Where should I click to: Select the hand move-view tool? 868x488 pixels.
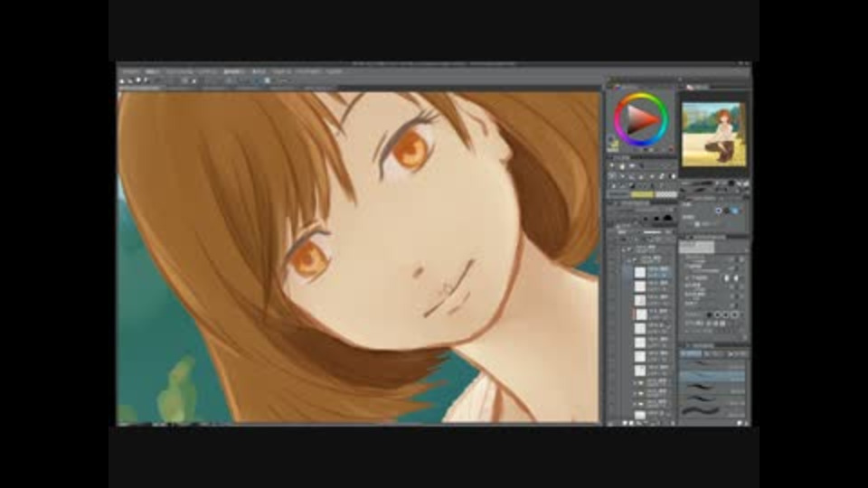[622, 165]
